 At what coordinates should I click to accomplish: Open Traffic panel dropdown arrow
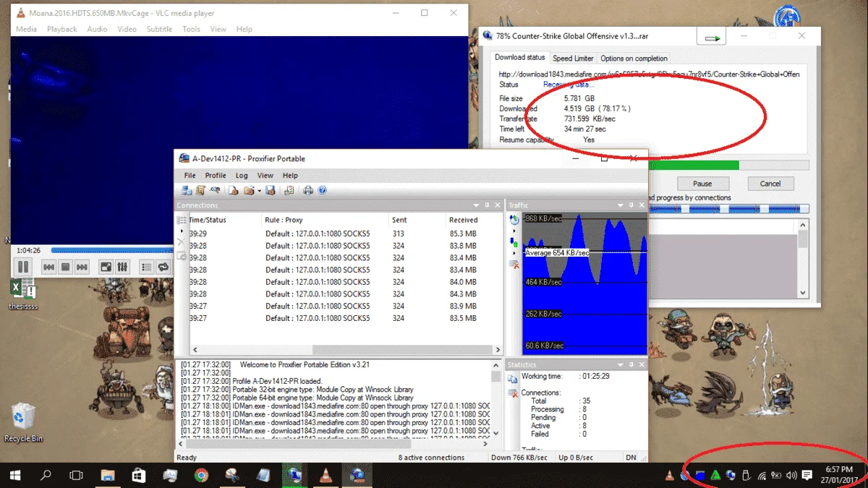[x=621, y=205]
